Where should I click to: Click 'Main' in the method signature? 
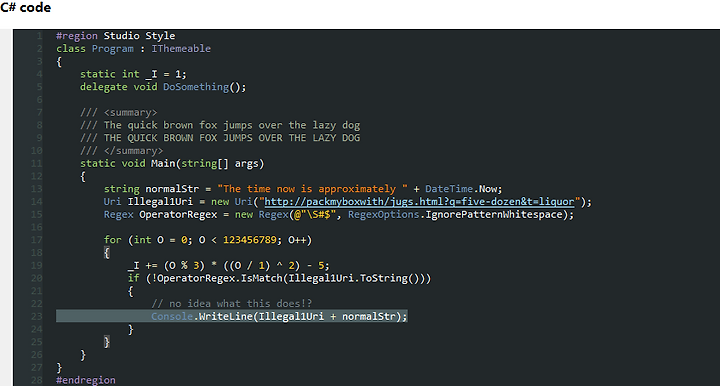coord(163,163)
